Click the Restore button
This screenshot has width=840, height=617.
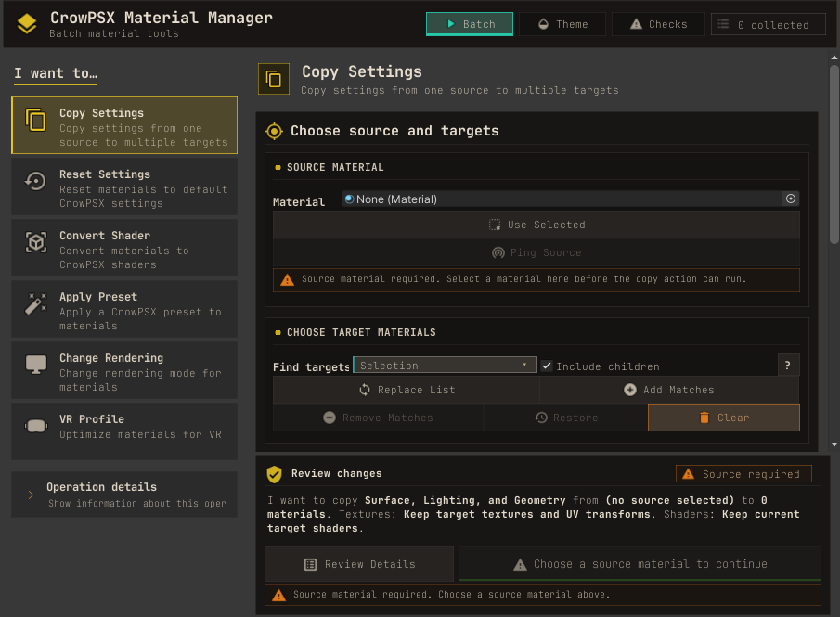565,418
